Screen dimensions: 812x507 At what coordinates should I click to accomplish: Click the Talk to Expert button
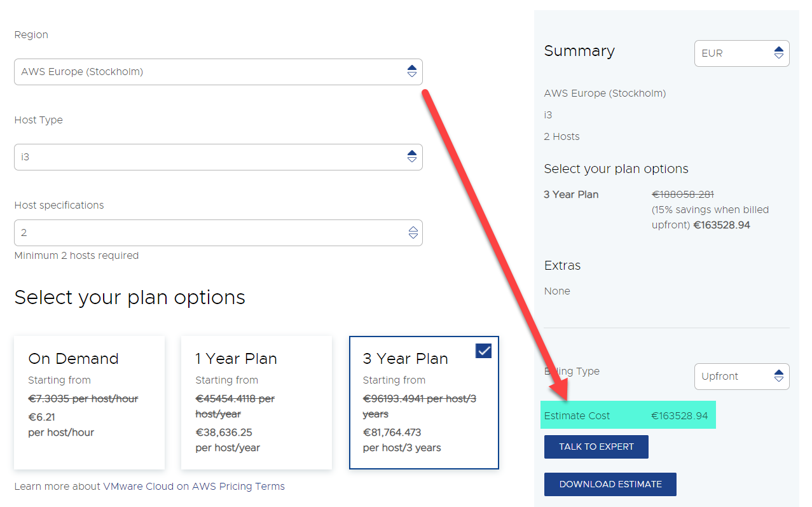pyautogui.click(x=596, y=447)
